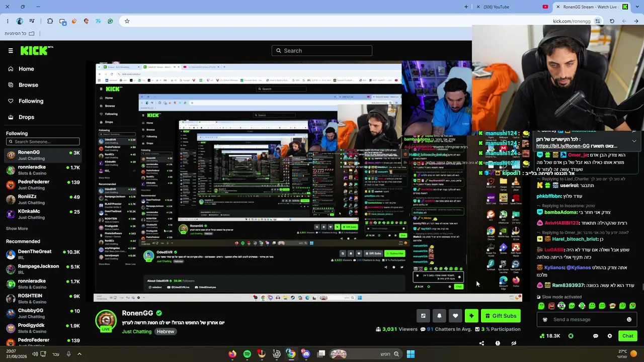Click the Hebrew language tag
The height and width of the screenshot is (362, 644).
(165, 332)
